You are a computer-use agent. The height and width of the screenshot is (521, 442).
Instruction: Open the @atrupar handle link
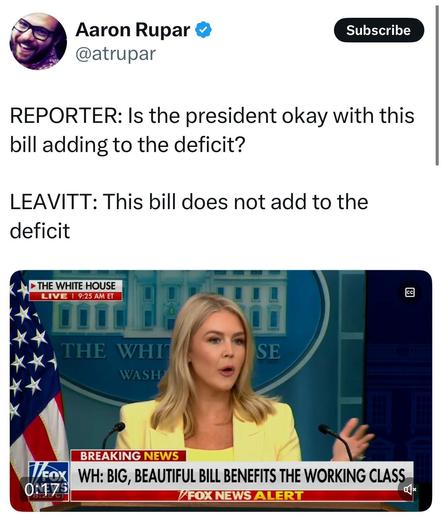[116, 54]
